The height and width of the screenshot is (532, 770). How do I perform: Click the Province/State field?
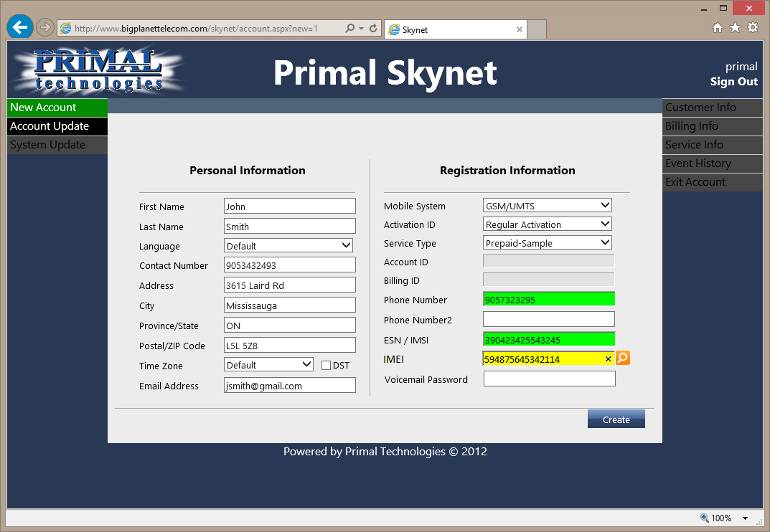290,326
